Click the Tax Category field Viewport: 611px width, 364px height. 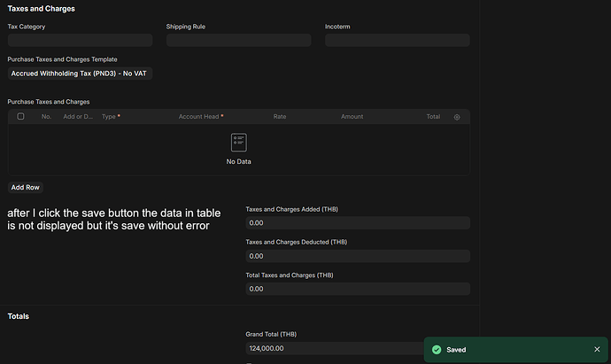coord(80,40)
